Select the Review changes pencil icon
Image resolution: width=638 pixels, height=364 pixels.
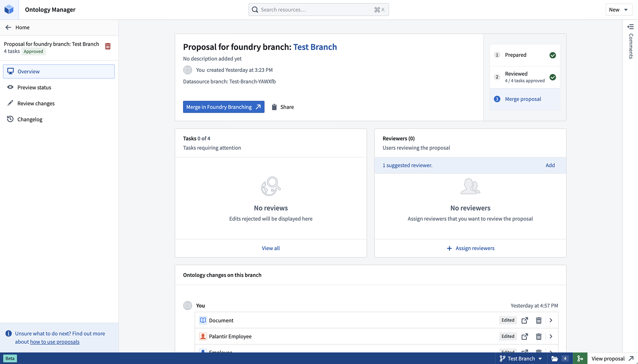click(x=10, y=103)
